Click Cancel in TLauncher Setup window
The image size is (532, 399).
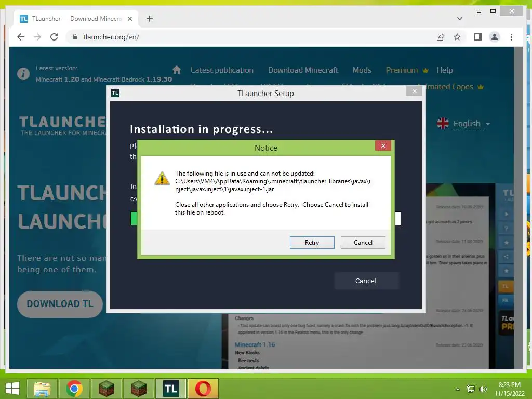pos(366,281)
